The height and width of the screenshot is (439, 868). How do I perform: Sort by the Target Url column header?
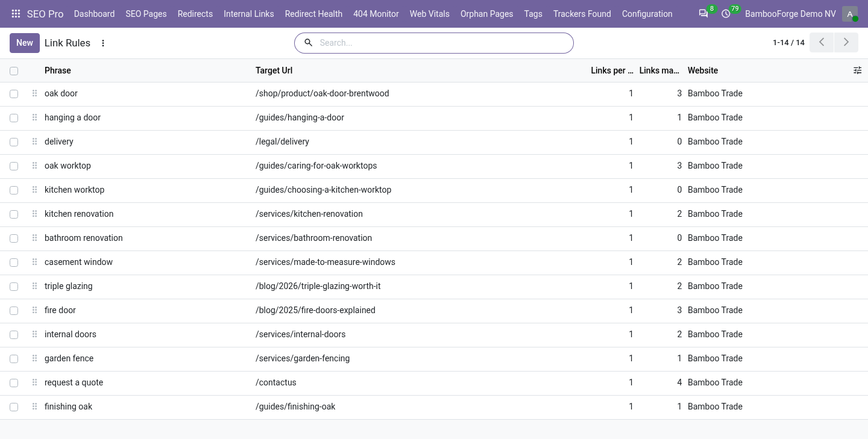(274, 70)
